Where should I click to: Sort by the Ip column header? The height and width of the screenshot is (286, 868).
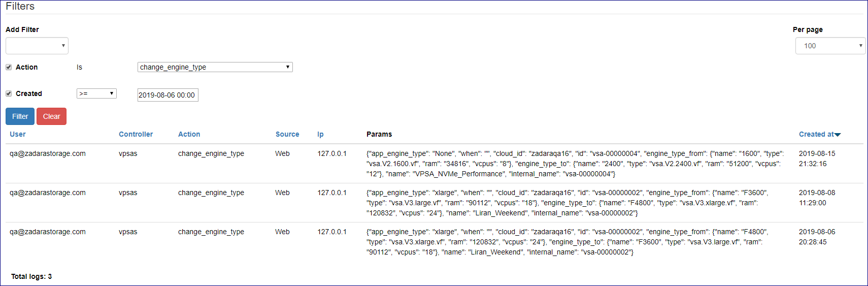[320, 134]
